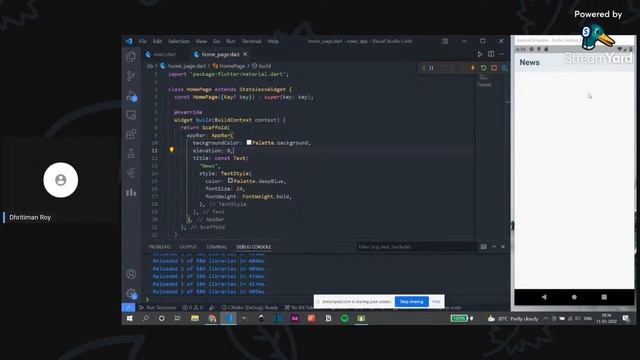Open the Selection menu
640x360 pixels.
[179, 41]
